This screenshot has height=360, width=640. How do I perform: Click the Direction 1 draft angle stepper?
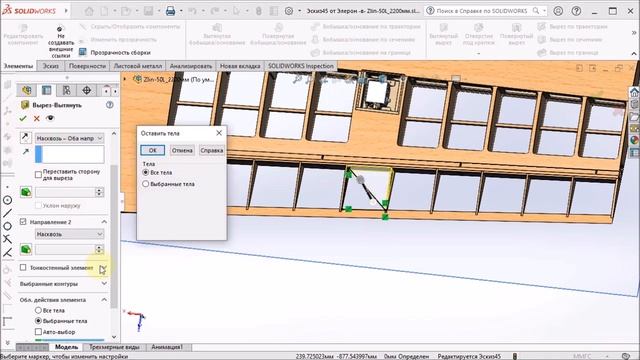(x=99, y=192)
